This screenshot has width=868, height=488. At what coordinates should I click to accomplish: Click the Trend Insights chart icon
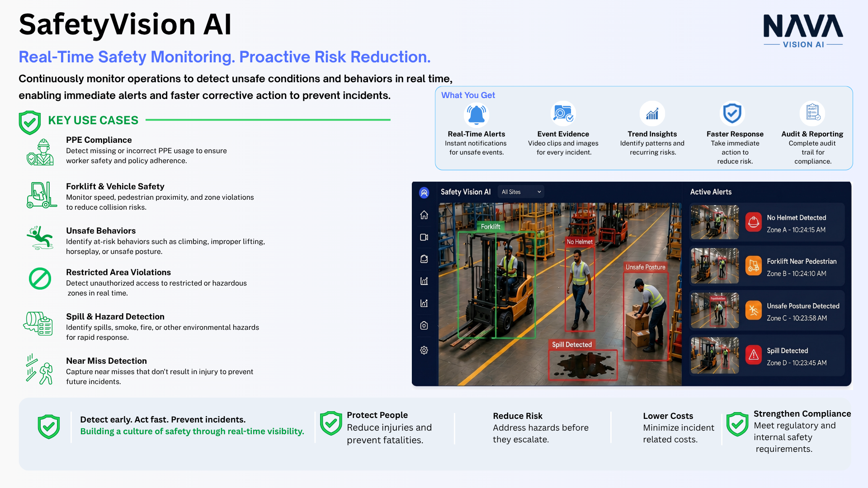point(652,113)
